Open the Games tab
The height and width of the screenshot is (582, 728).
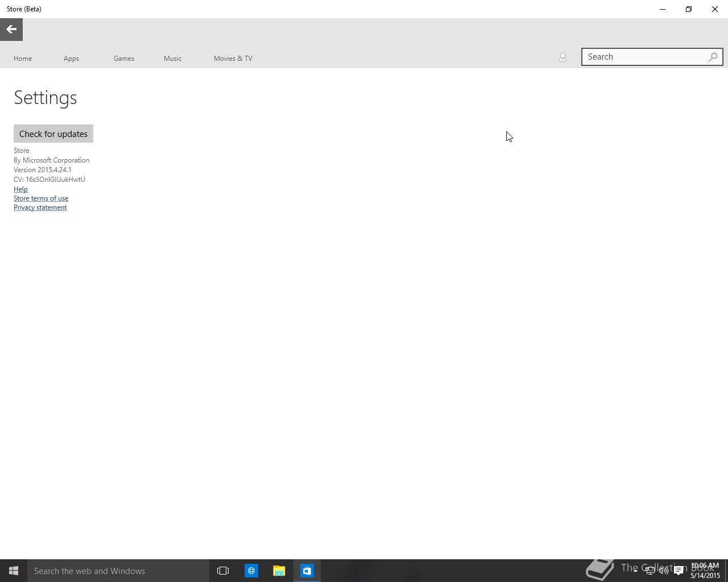click(124, 59)
